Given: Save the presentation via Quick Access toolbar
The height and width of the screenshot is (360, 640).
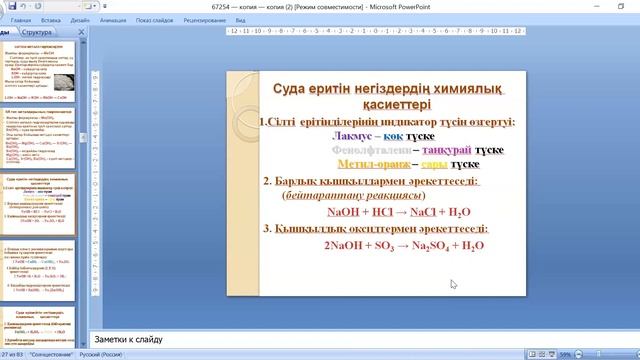Looking at the screenshot, I should tap(12, 6).
